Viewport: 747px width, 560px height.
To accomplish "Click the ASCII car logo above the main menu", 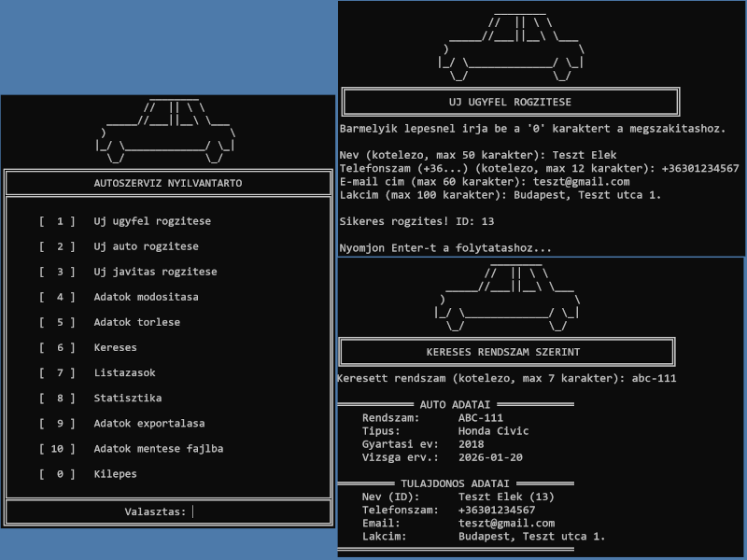I will [168, 130].
